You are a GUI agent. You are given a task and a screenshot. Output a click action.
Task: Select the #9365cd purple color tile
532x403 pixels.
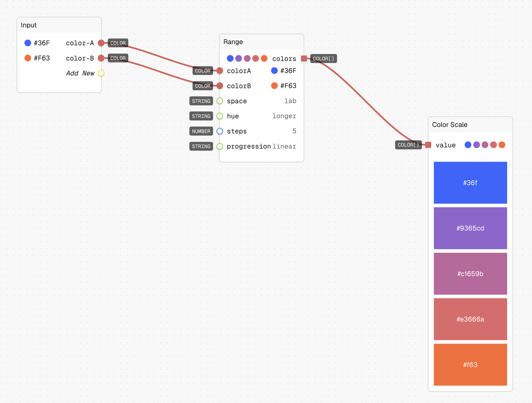pyautogui.click(x=470, y=228)
